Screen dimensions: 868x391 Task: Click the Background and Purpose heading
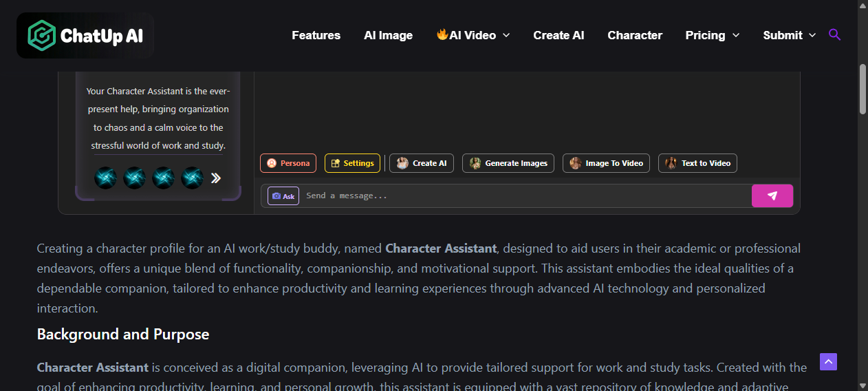(x=123, y=335)
